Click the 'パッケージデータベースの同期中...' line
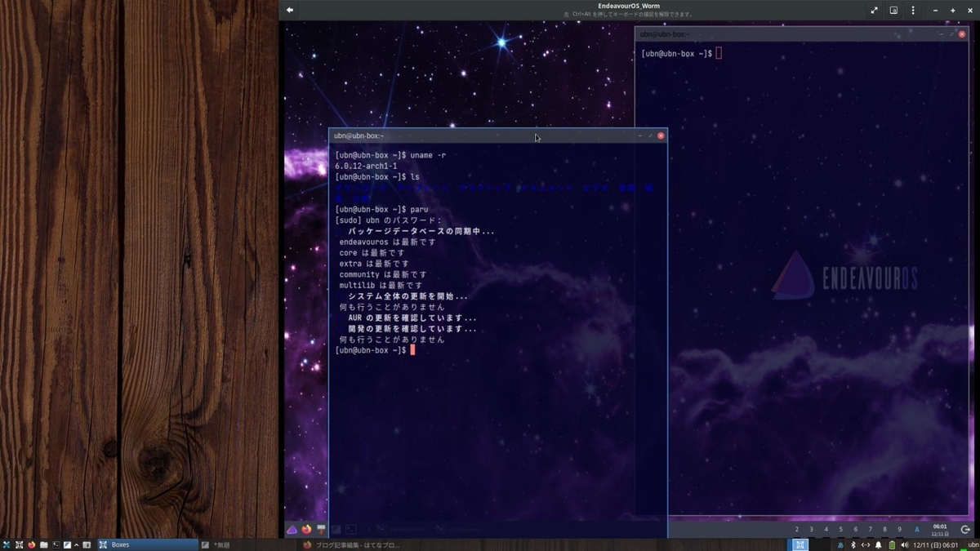Image resolution: width=980 pixels, height=551 pixels. click(421, 232)
